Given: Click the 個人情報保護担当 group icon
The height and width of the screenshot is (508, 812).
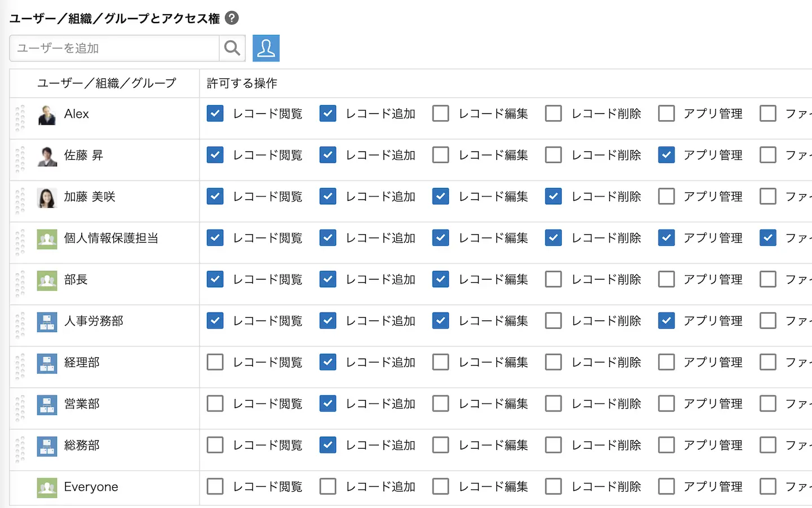Looking at the screenshot, I should pyautogui.click(x=47, y=239).
